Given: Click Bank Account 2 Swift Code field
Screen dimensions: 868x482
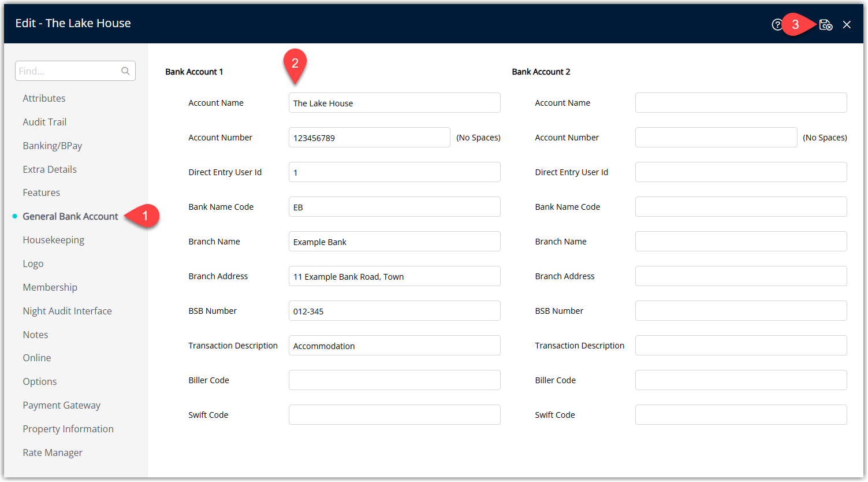Looking at the screenshot, I should click(x=741, y=415).
